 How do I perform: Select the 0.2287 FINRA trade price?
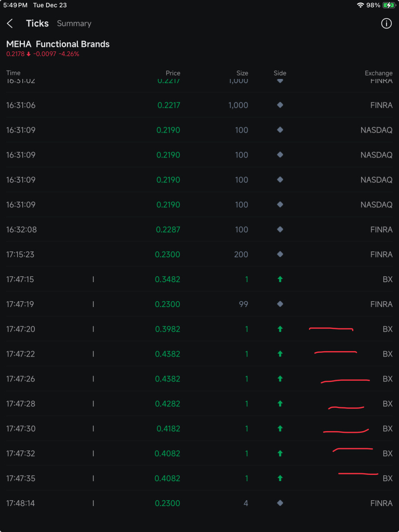click(168, 229)
